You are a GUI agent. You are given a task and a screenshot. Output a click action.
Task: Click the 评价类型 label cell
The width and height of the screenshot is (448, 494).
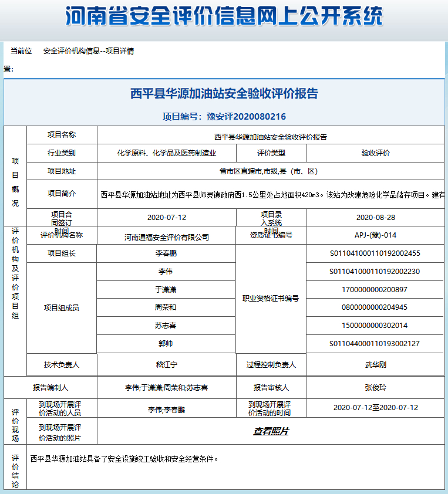click(271, 153)
